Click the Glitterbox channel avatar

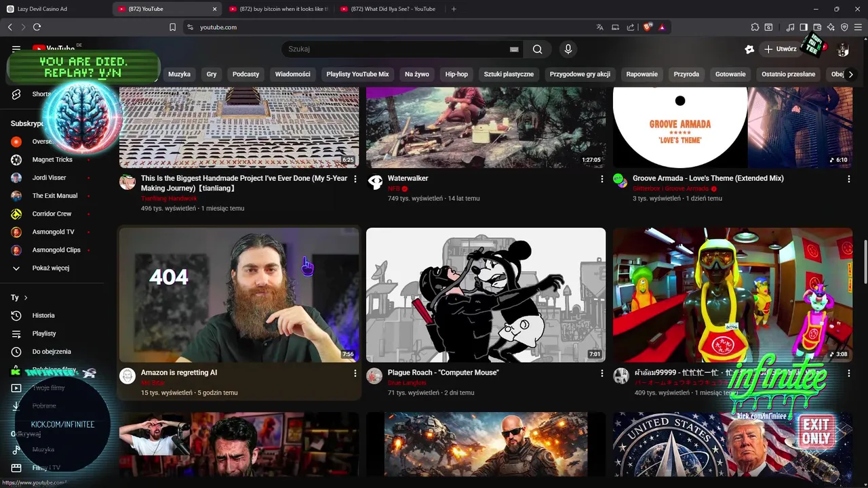click(x=621, y=182)
